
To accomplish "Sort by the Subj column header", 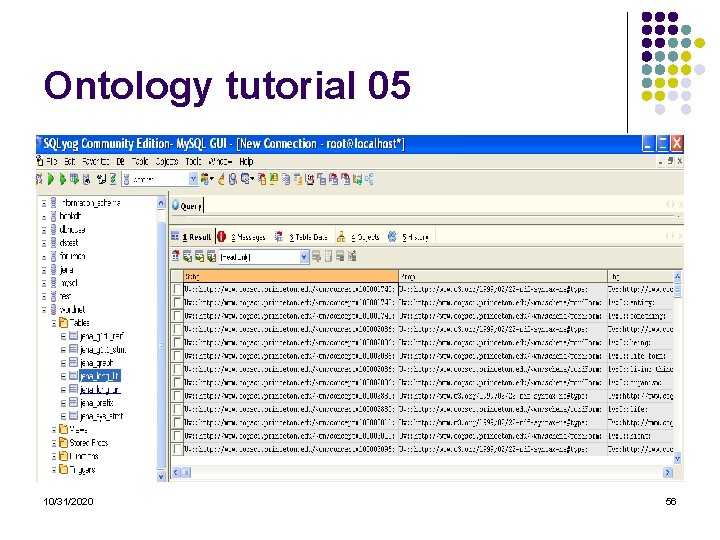I will [x=291, y=276].
